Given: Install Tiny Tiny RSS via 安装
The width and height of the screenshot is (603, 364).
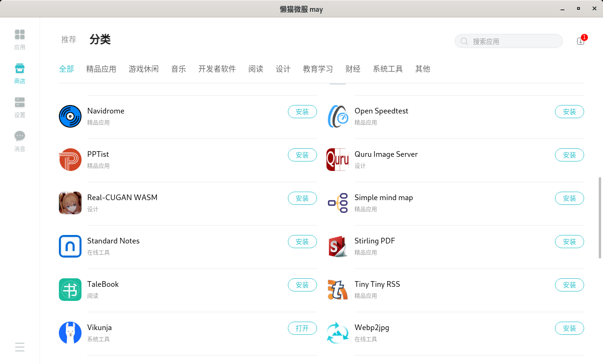Looking at the screenshot, I should pyautogui.click(x=570, y=285).
